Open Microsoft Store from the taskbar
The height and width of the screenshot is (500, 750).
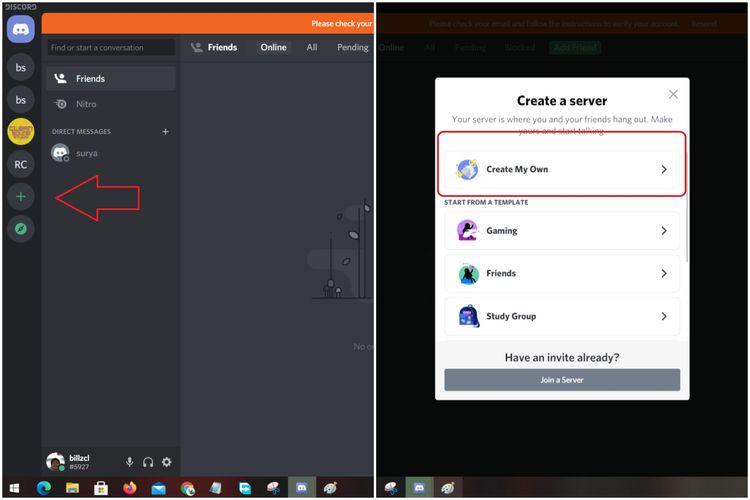point(101,488)
